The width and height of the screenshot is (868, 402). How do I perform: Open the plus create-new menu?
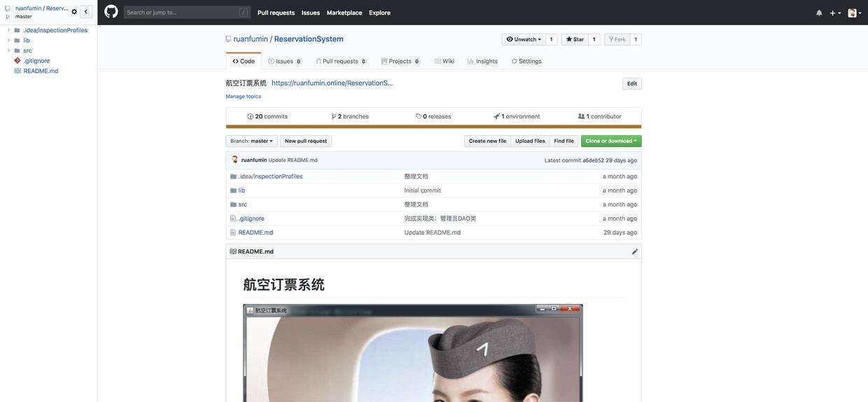point(835,13)
